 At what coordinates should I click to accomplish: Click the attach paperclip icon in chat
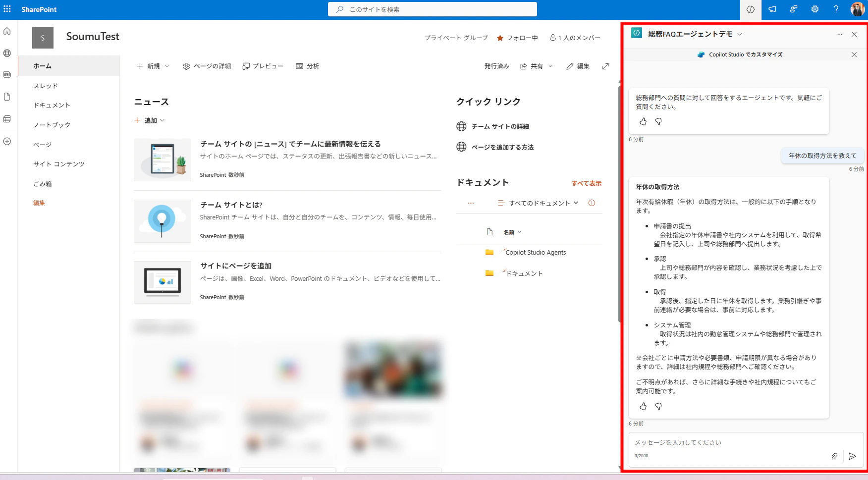coord(834,456)
